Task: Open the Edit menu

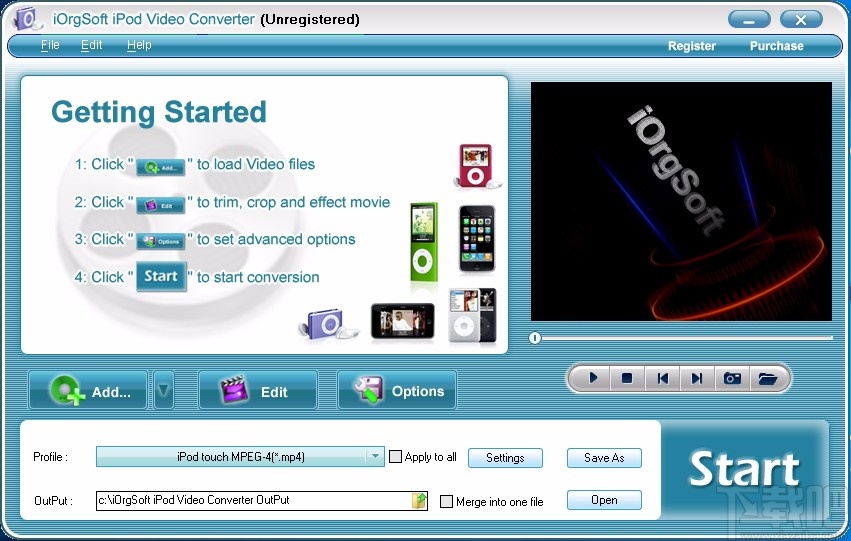Action: tap(91, 45)
